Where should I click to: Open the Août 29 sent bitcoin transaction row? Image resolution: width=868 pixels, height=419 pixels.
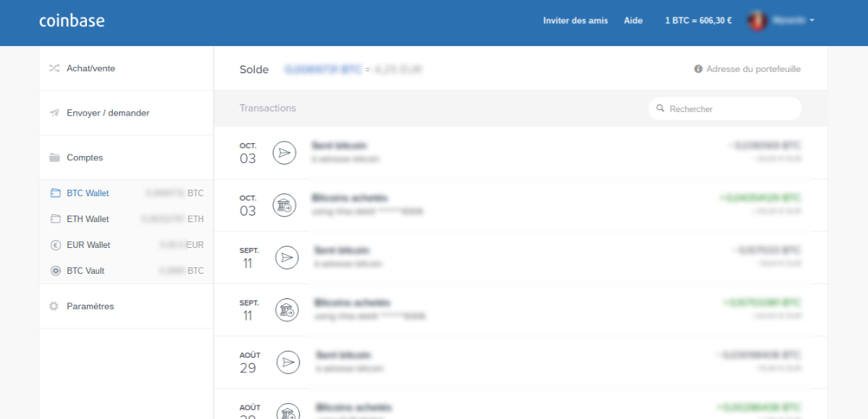[521, 362]
